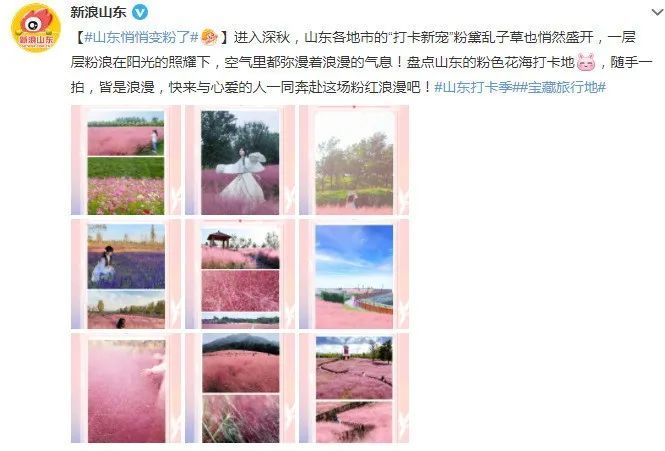This screenshot has height=451, width=665.
Task: Click the flower emoji after the hashtag
Action: (x=209, y=37)
